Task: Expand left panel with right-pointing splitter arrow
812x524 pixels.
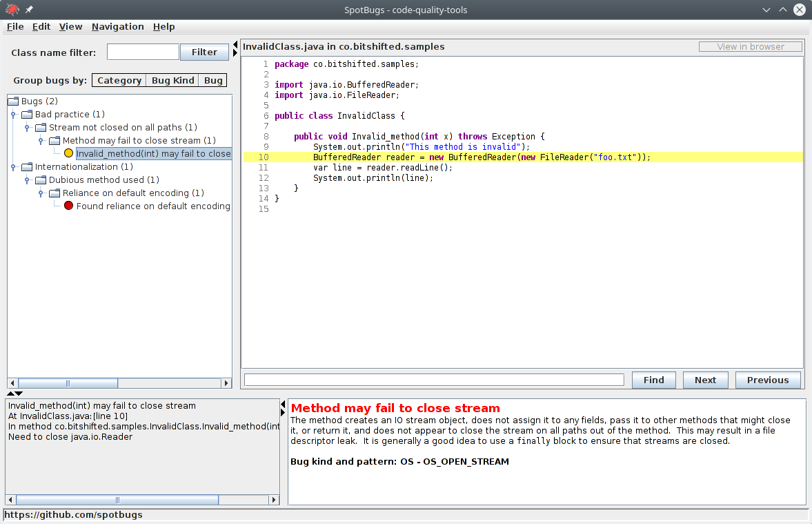Action: pyautogui.click(x=236, y=53)
